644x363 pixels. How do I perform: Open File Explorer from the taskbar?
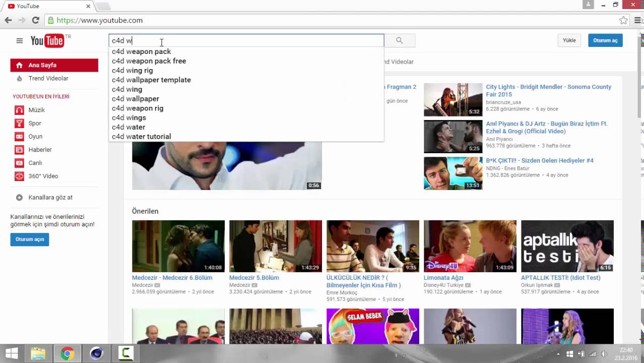pyautogui.click(x=38, y=354)
